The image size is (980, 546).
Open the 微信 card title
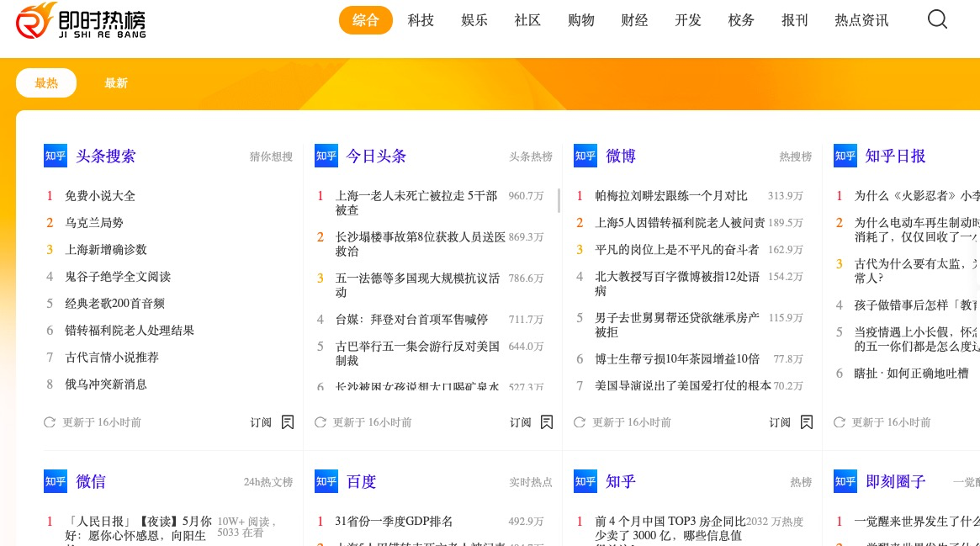pyautogui.click(x=91, y=481)
